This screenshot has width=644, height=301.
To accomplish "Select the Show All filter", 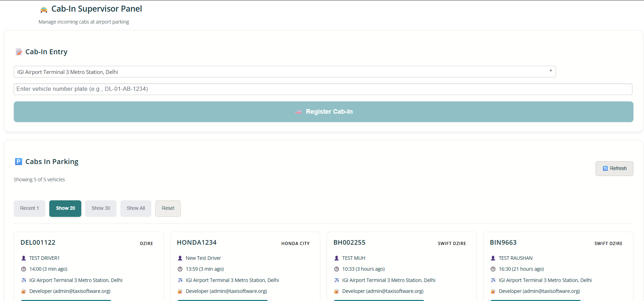I will [x=136, y=208].
